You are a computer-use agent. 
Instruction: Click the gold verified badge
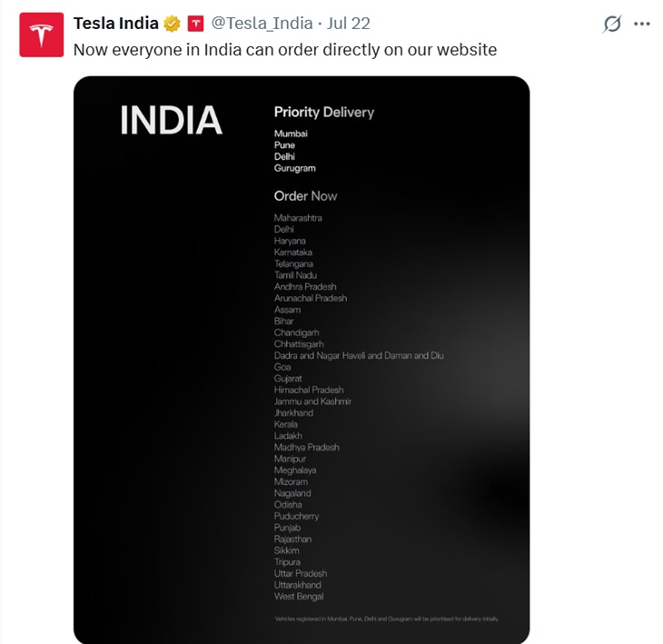tap(172, 24)
